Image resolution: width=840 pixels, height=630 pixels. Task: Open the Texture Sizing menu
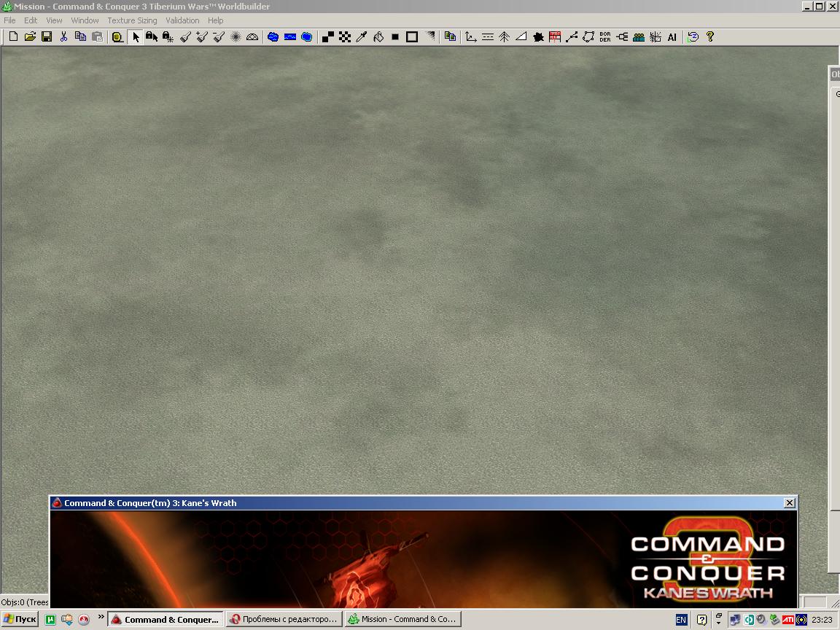tap(132, 20)
